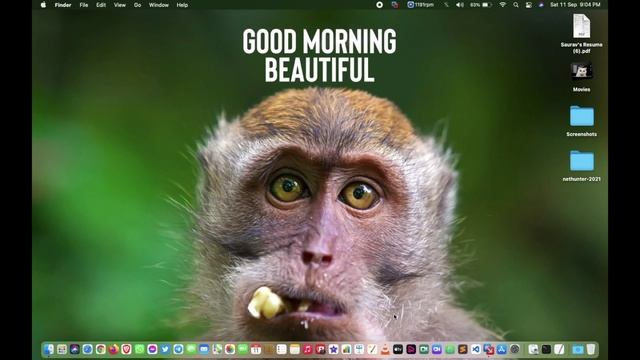The width and height of the screenshot is (640, 360).
Task: Open App Store from the Dock
Action: point(502,349)
